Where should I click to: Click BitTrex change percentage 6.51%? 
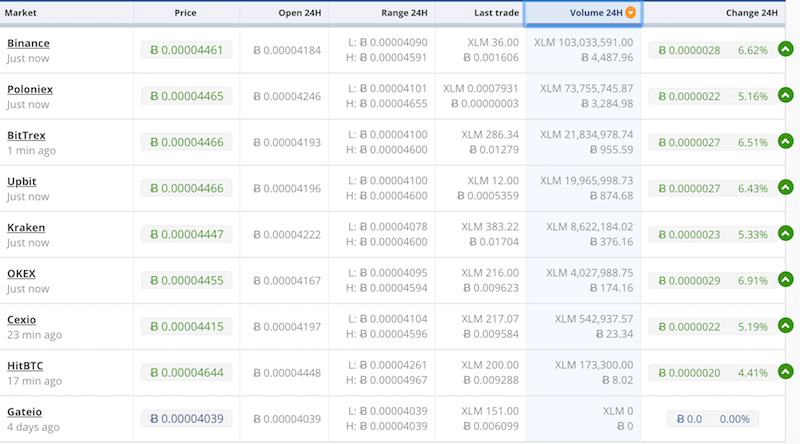point(753,142)
